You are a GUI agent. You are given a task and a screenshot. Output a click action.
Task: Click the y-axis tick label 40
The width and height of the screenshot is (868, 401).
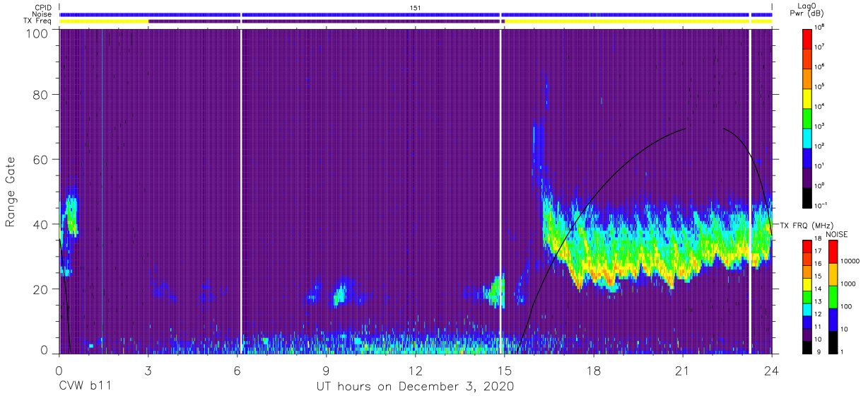[40, 224]
